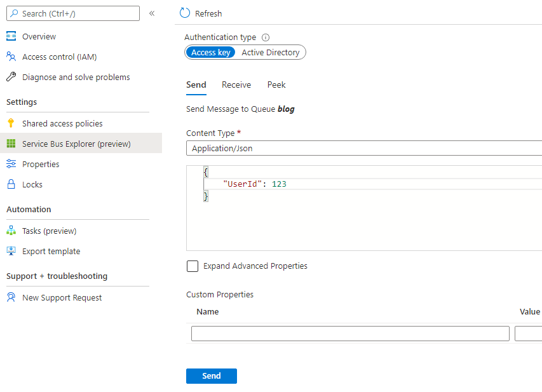The image size is (542, 392).
Task: Click the Locks padlock icon
Action: pyautogui.click(x=11, y=184)
